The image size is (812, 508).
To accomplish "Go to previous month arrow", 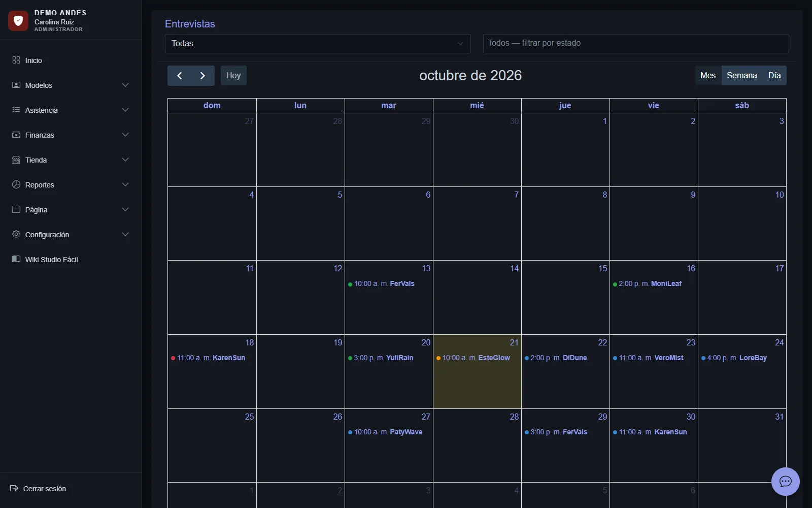I will point(179,76).
